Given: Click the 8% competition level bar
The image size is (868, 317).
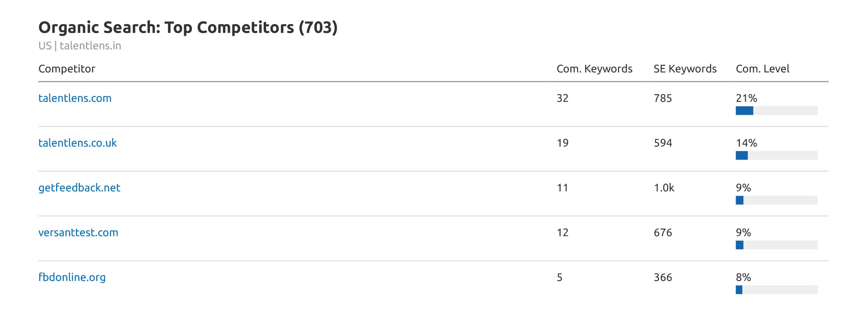Looking at the screenshot, I should [776, 290].
